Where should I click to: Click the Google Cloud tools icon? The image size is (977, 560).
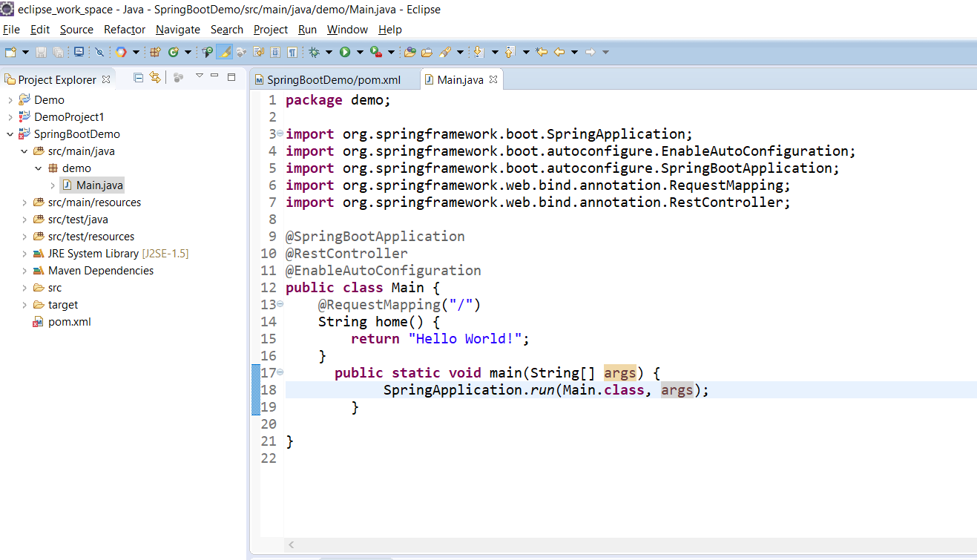point(121,52)
